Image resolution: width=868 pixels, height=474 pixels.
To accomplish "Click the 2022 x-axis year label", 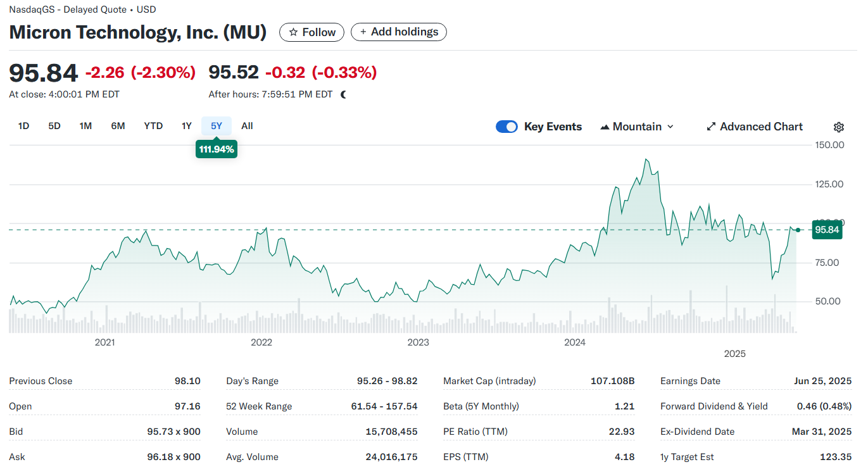I will tap(261, 342).
